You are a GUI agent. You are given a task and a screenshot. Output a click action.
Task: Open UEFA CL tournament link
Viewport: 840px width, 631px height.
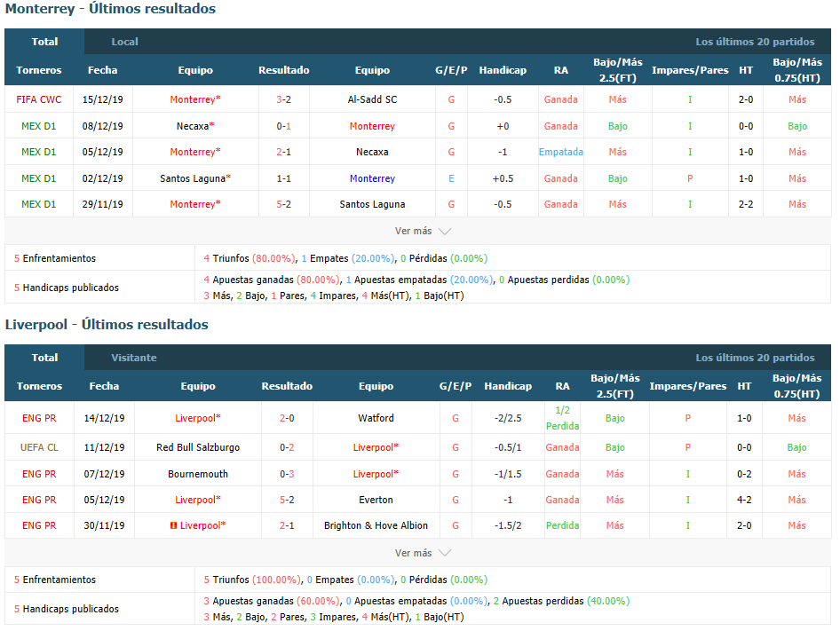coord(39,448)
